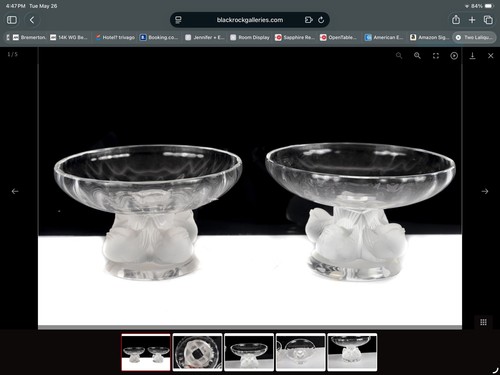Go to the next image with right arrow
This screenshot has height=375, width=500.
485,191
